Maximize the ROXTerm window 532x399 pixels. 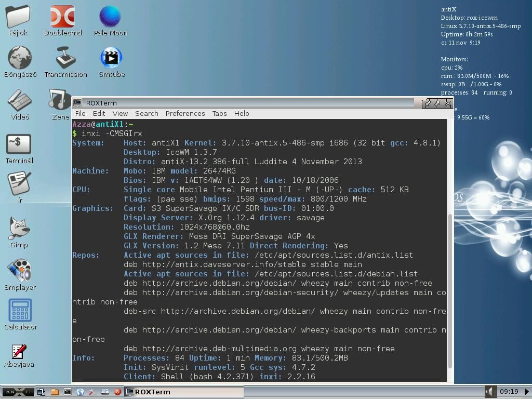(437, 103)
